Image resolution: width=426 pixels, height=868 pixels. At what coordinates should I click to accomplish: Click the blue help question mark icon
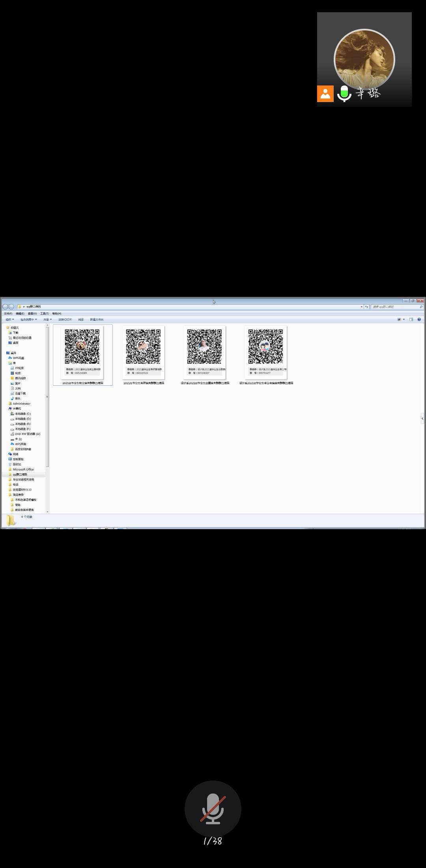click(x=419, y=320)
